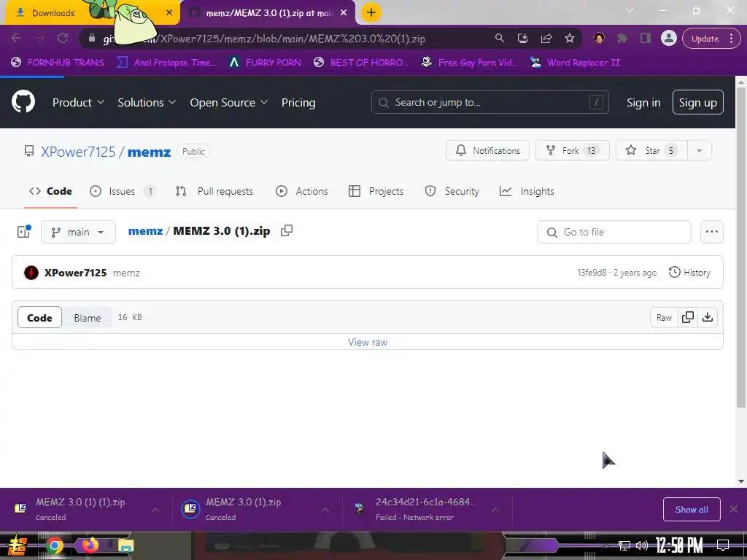Open the Extensions puzzle icon
The width and height of the screenshot is (747, 560).
[x=622, y=38]
